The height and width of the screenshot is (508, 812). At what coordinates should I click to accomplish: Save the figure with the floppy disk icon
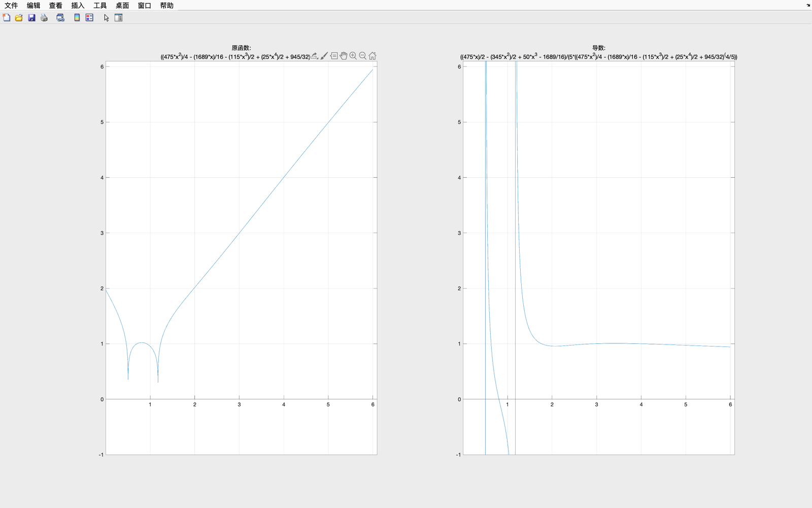[x=31, y=18]
